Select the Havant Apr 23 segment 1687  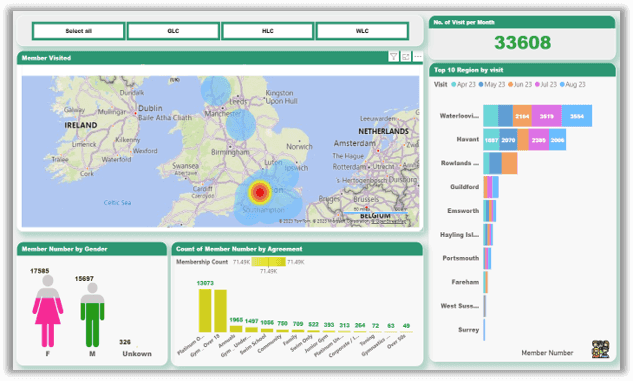491,140
